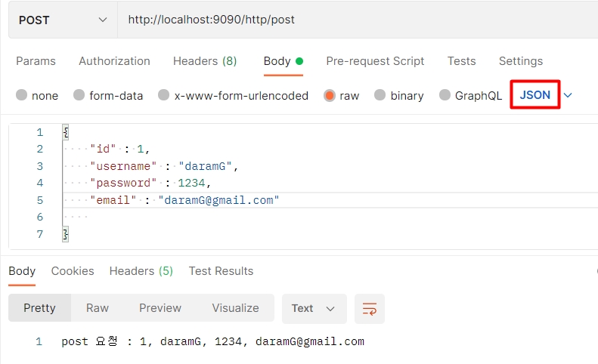Switch to the Params tab
This screenshot has height=364, width=598.
pos(36,61)
